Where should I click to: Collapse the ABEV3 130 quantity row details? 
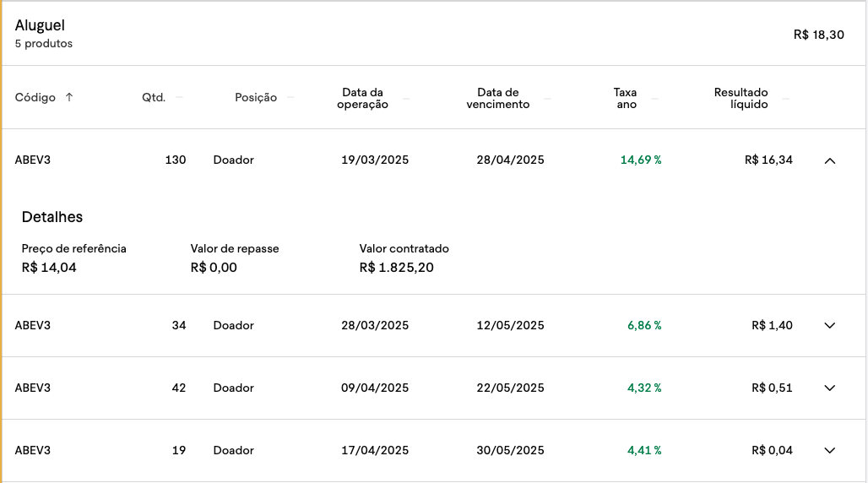point(829,160)
